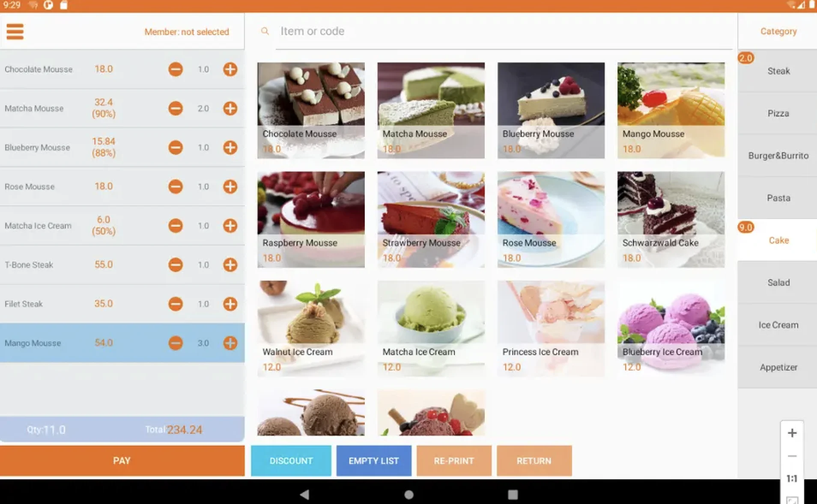Select the Filet Steak order line name
The image size is (817, 504).
[x=24, y=304]
